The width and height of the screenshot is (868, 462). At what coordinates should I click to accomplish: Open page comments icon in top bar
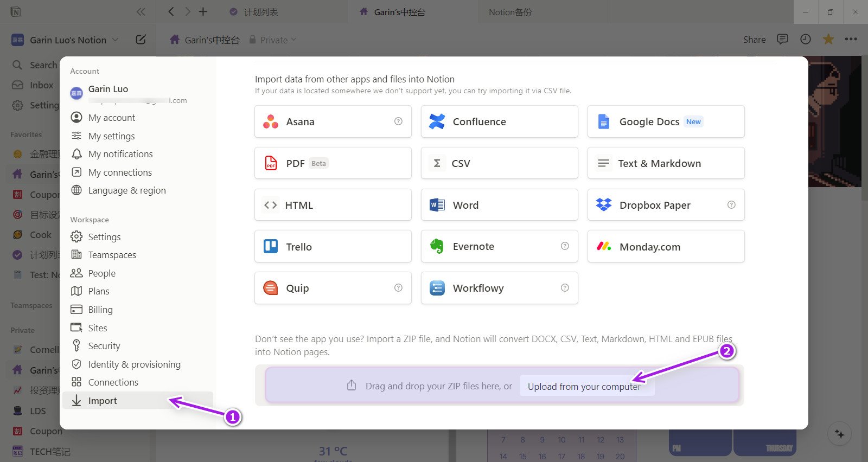(x=782, y=39)
